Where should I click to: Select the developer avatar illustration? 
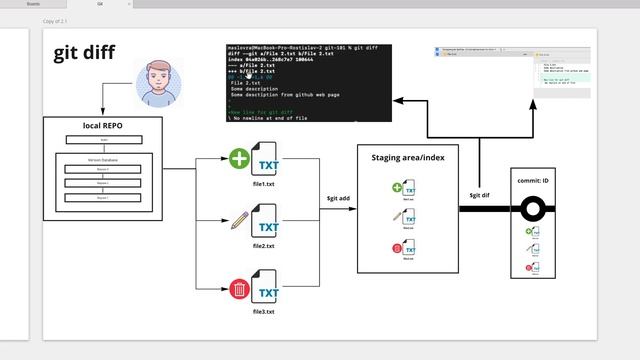click(159, 84)
